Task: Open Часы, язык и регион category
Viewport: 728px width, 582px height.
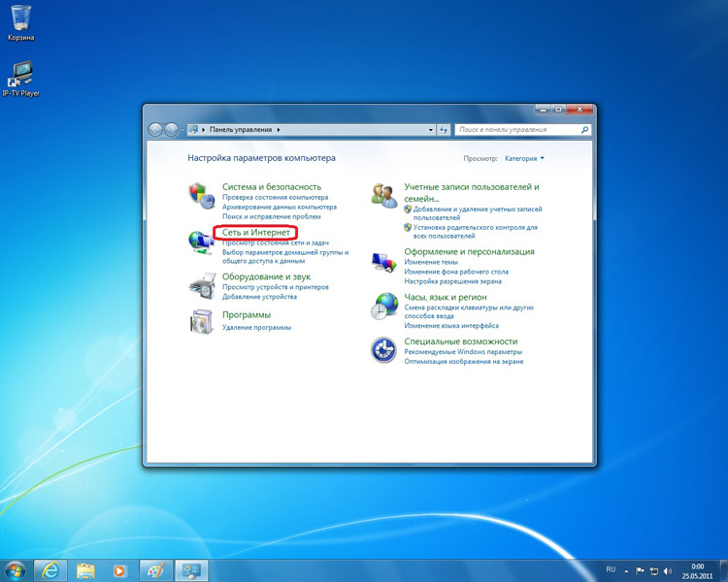Action: (x=446, y=297)
